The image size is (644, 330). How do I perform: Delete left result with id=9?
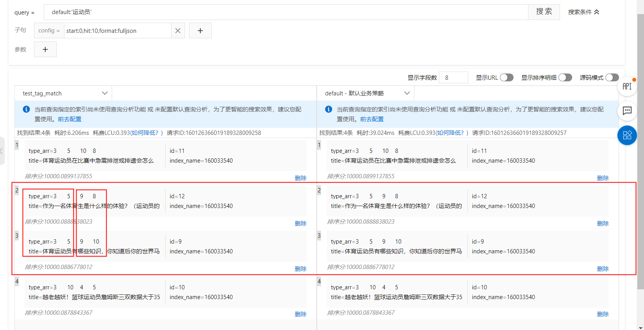point(300,269)
